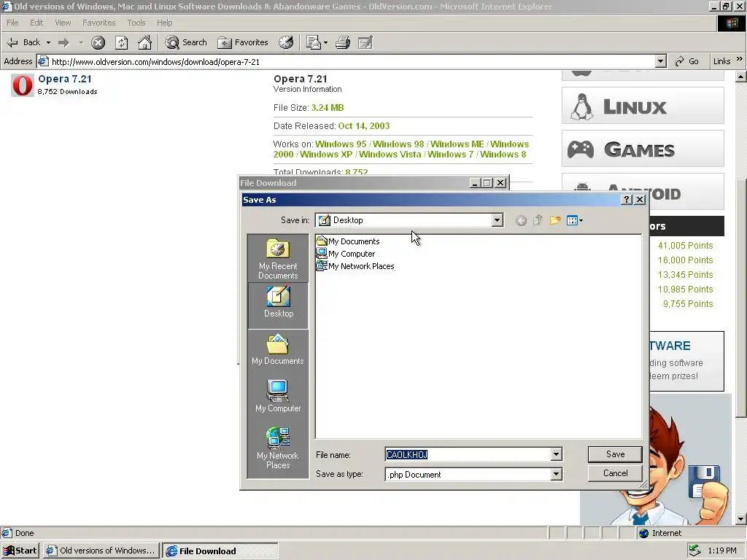The height and width of the screenshot is (560, 747).
Task: Click the Create New Folder icon
Action: (555, 220)
